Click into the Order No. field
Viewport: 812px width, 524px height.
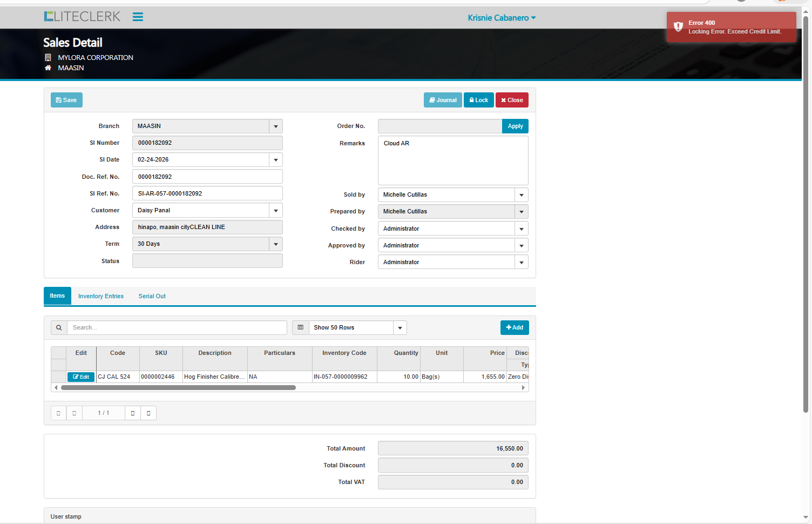tap(439, 126)
